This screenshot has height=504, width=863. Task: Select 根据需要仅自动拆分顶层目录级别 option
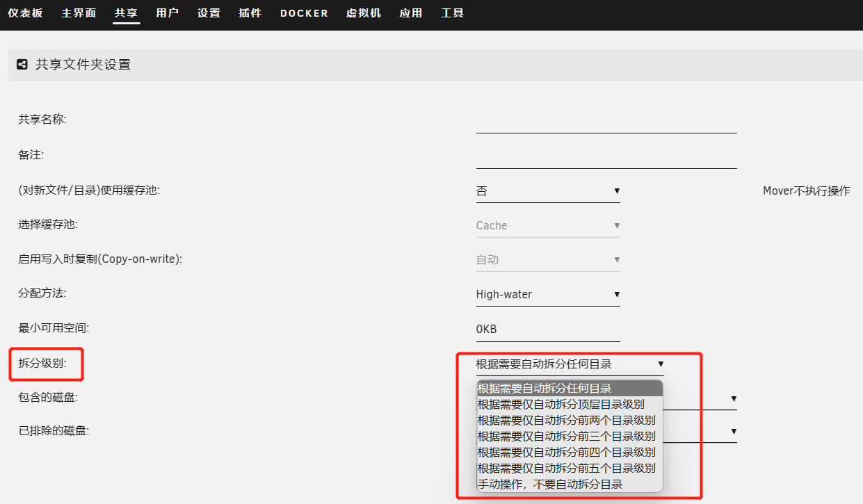[560, 404]
